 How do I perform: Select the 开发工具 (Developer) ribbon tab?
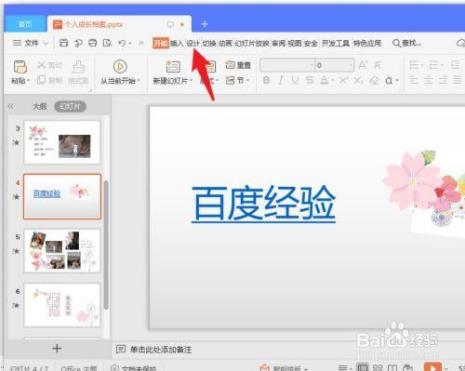tap(336, 43)
